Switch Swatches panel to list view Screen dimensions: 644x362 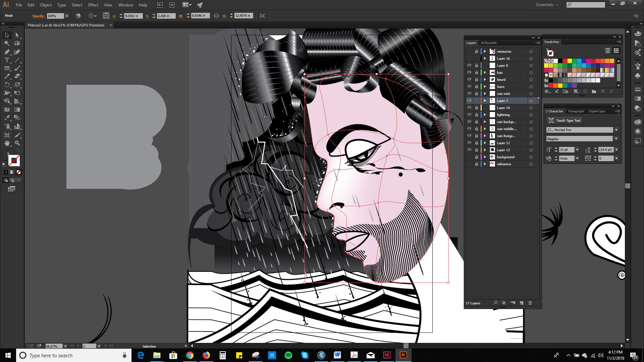607,51
